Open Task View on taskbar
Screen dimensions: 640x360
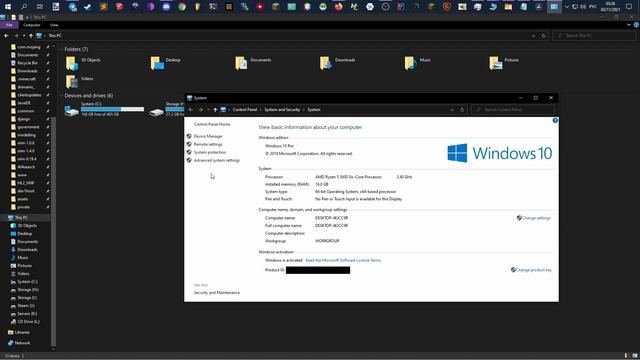[x=40, y=6]
